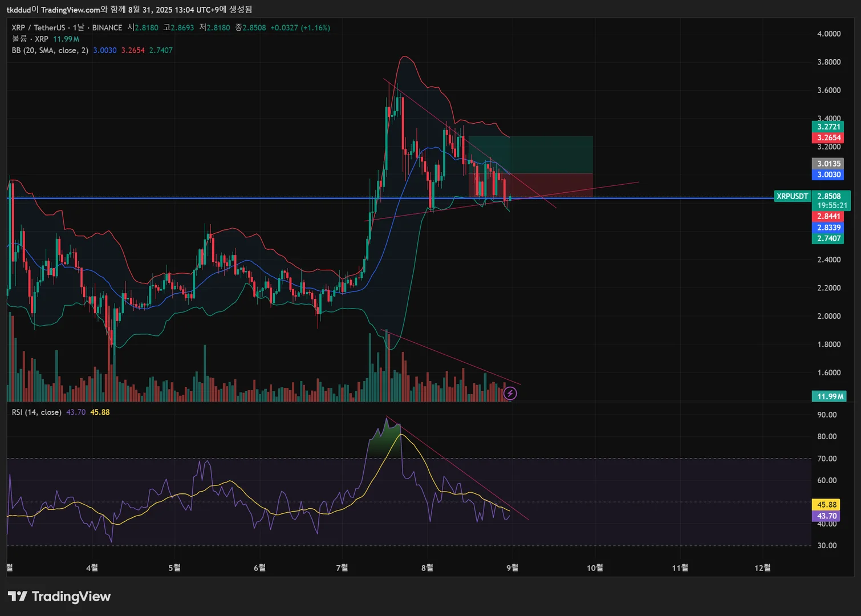The image size is (861, 616).
Task: Click the green 2.7407 price axis tag
Action: click(828, 238)
